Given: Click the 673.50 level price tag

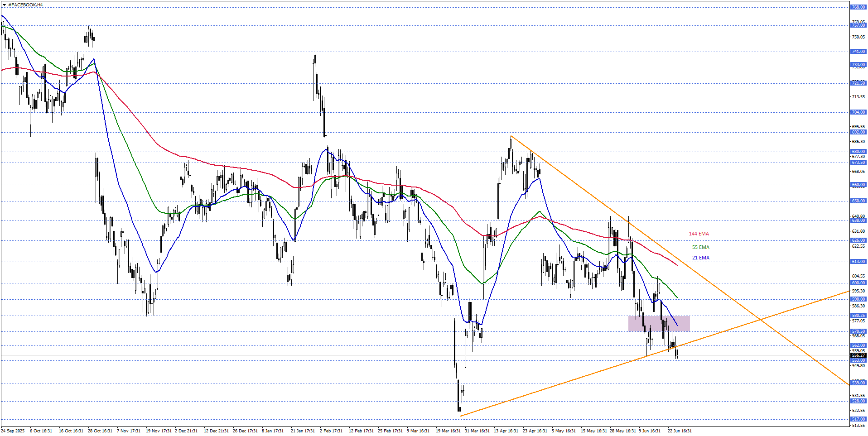Looking at the screenshot, I should coord(858,163).
